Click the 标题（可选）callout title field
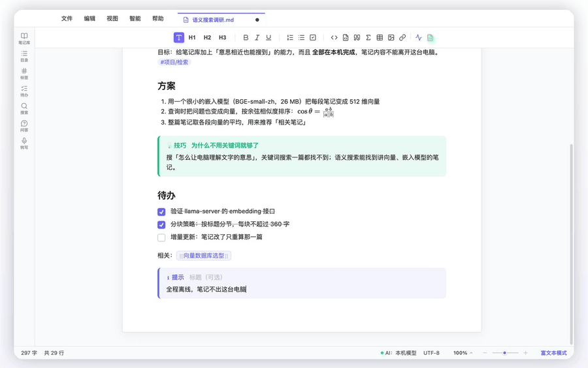The width and height of the screenshot is (588, 368). 206,277
